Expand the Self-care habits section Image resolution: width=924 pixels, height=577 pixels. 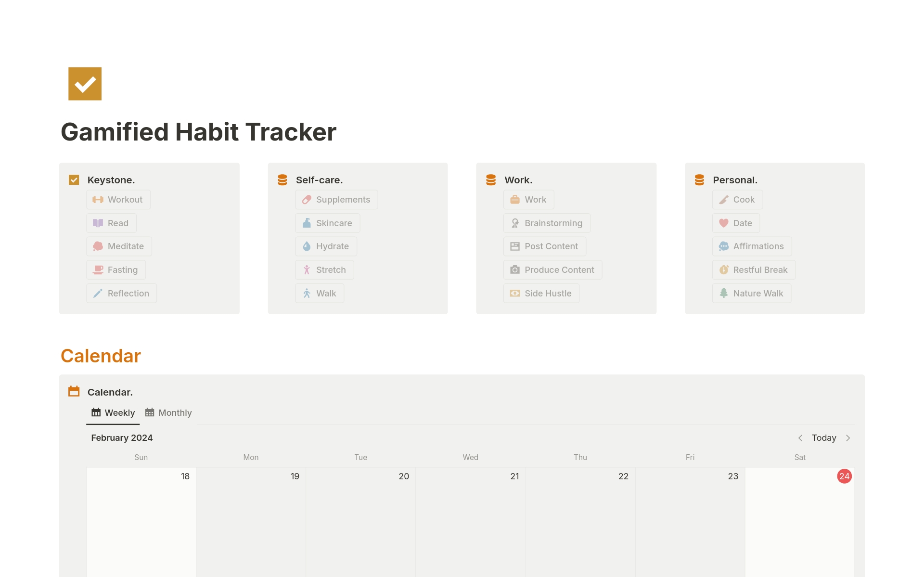[319, 180]
